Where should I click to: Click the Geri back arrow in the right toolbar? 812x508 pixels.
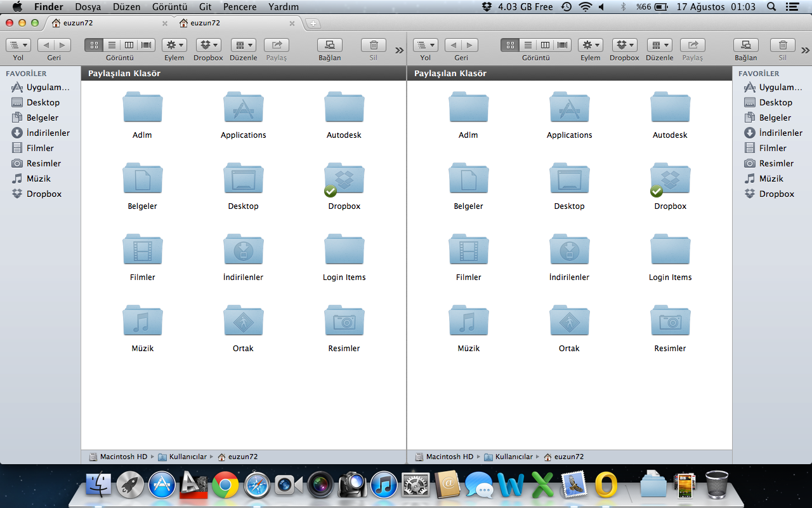point(453,45)
